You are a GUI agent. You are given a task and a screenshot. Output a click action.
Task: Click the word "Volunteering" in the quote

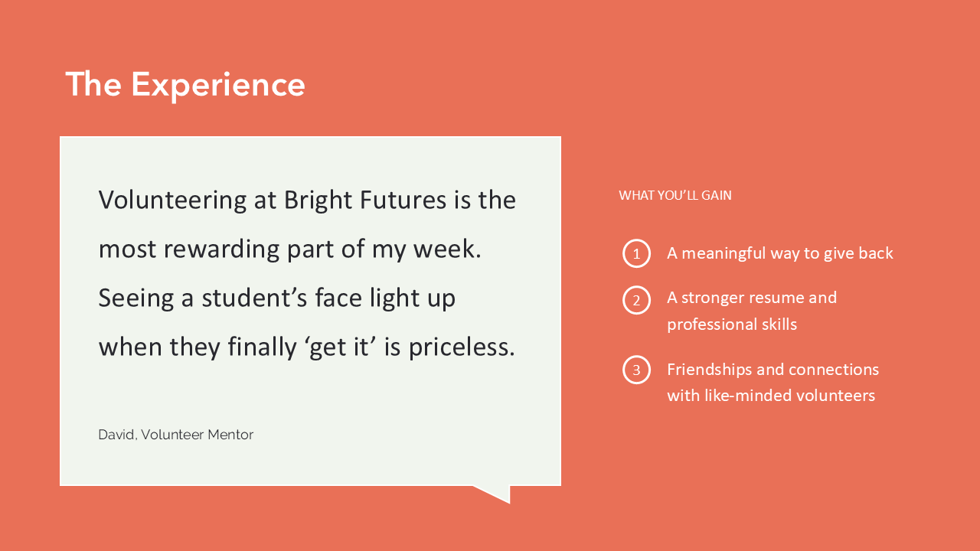(x=172, y=200)
